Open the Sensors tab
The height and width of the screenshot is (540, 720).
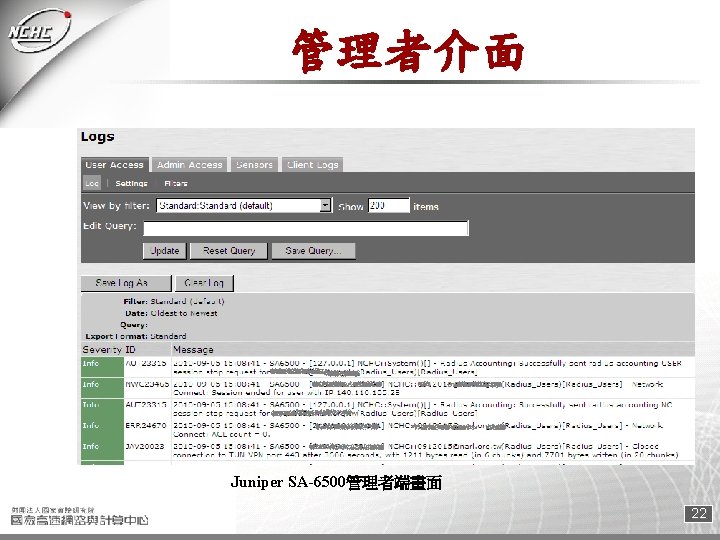coord(254,165)
